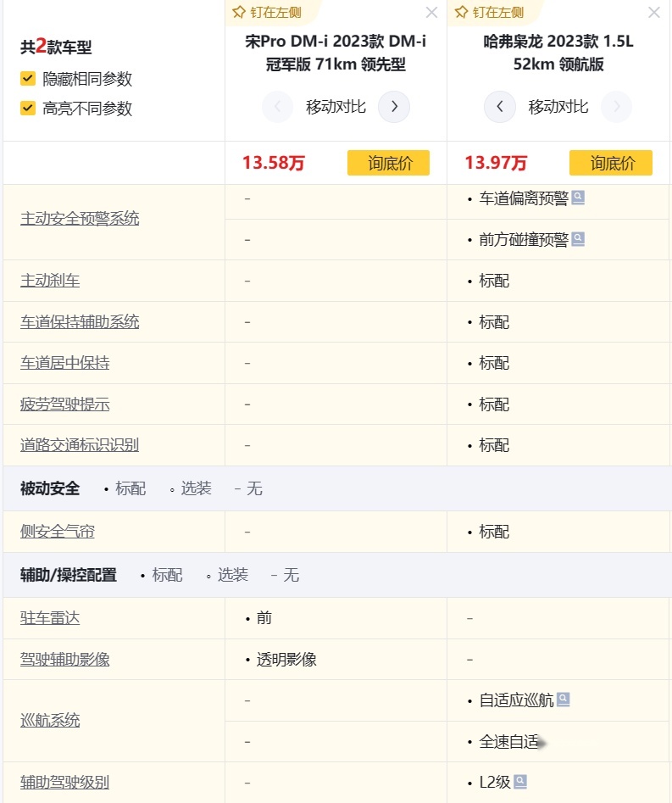Click 移动对比 label under 哈弗枭龙
Screen dimensions: 672x803
tap(558, 107)
